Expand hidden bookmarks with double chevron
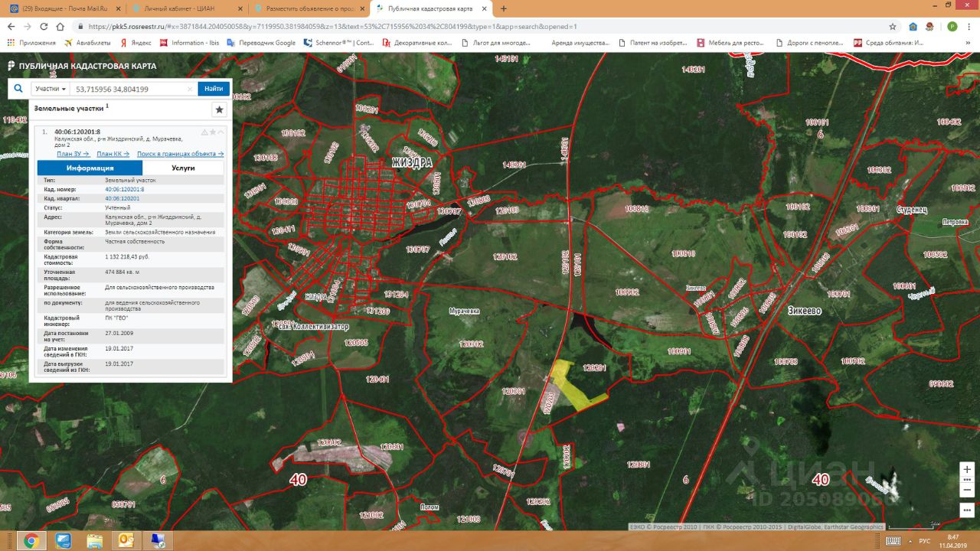The image size is (980, 551). pos(971,43)
